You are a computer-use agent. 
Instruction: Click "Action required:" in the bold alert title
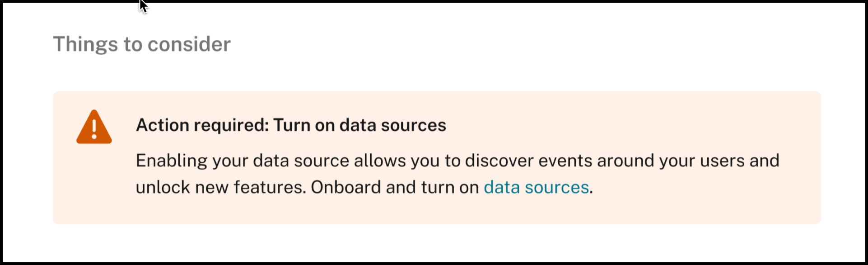[x=202, y=125]
